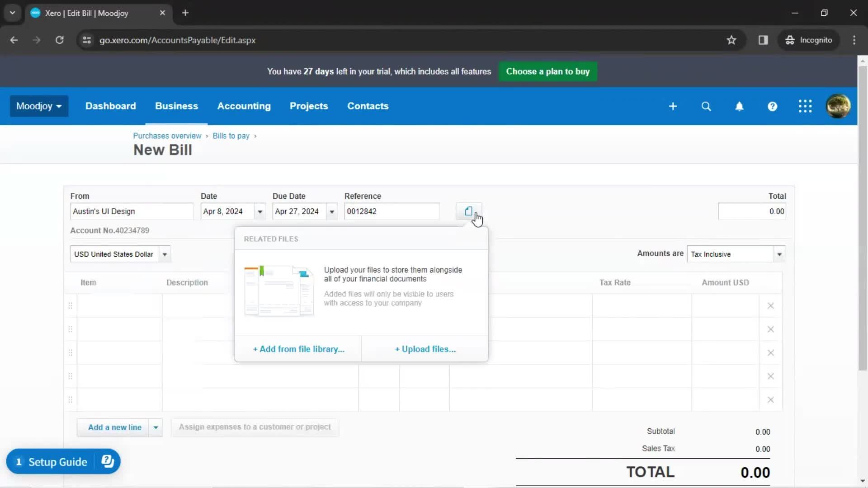Follow the Bills to pay breadcrumb
Viewport: 868px width, 488px height.
point(231,136)
